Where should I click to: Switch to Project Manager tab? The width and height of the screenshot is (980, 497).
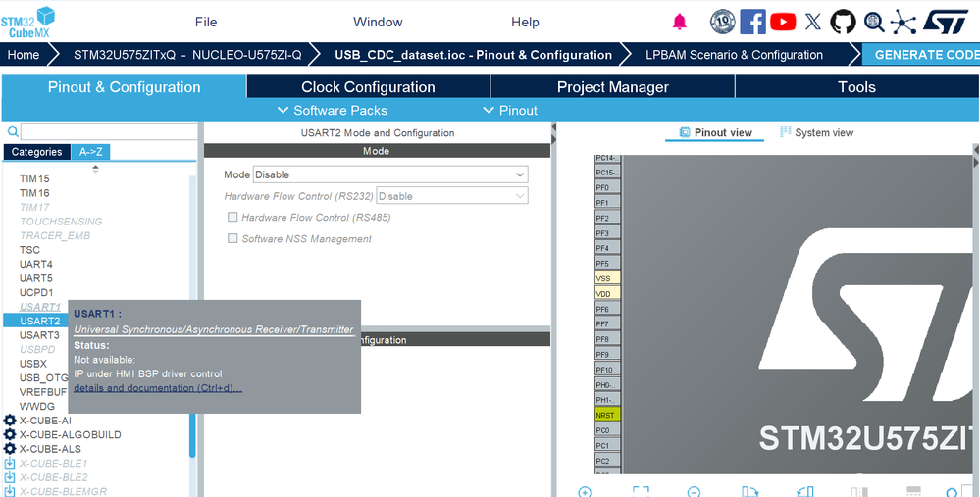tap(612, 87)
